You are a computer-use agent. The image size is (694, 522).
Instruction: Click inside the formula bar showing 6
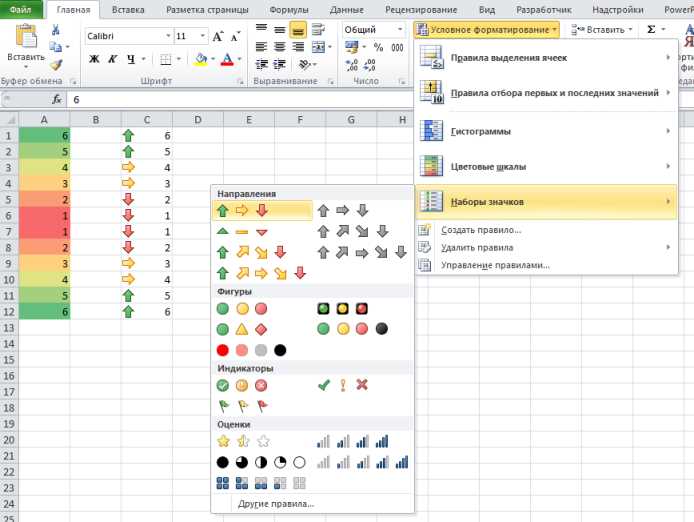[239, 100]
